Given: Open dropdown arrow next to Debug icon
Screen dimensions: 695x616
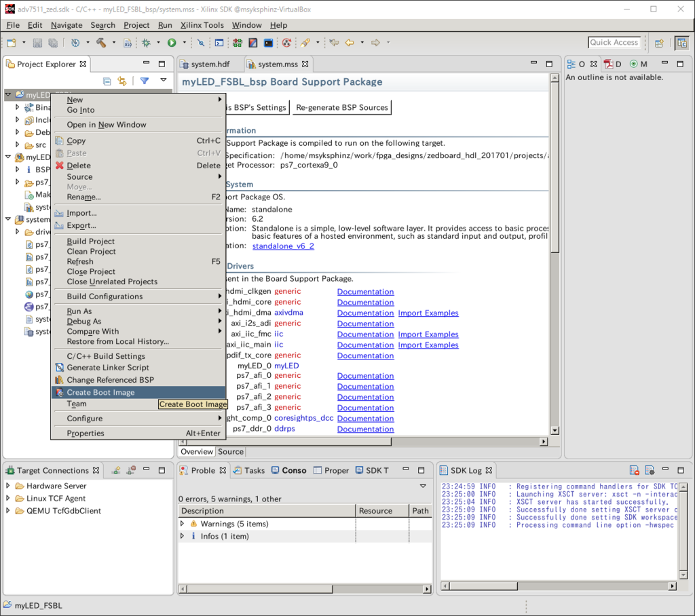Looking at the screenshot, I should 158,43.
